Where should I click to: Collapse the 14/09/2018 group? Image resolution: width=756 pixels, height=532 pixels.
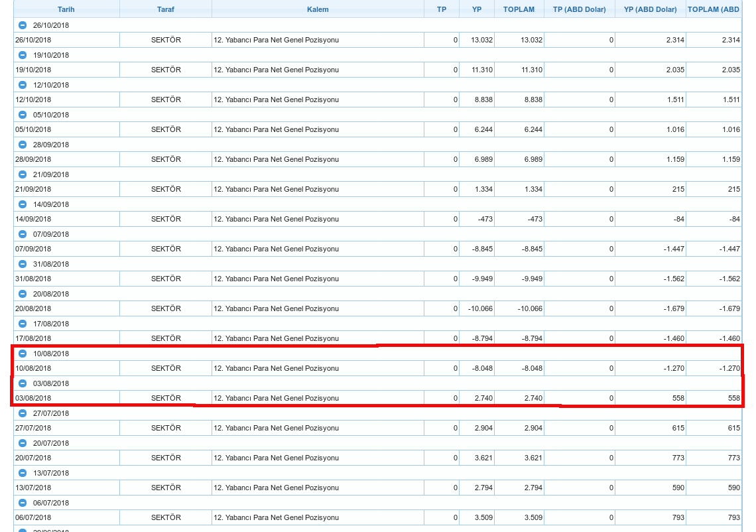(22, 204)
